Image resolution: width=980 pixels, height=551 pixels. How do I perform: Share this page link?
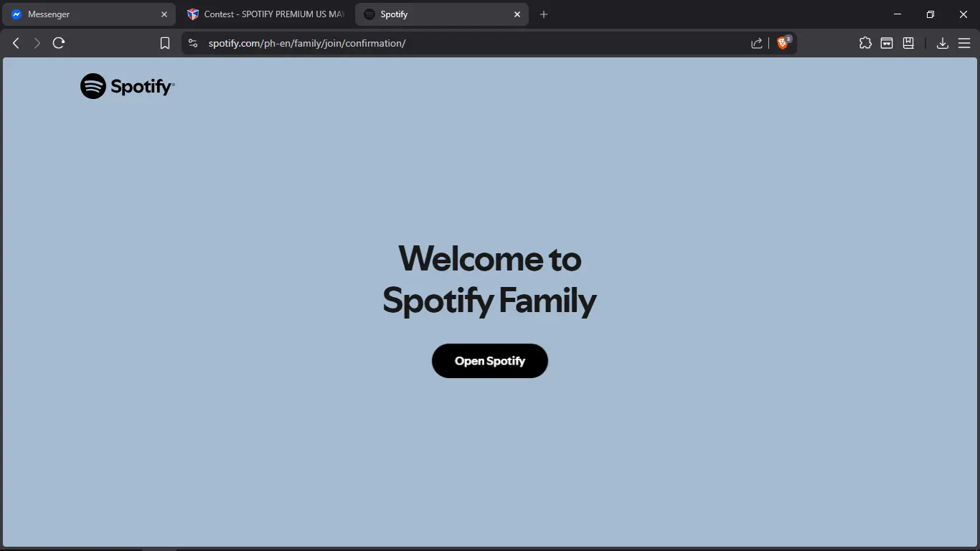(x=757, y=43)
